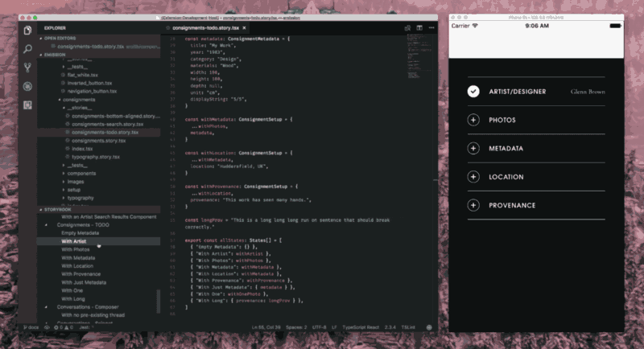The image size is (644, 349).
Task: Click the code minimap in the editor
Action: tap(419, 56)
